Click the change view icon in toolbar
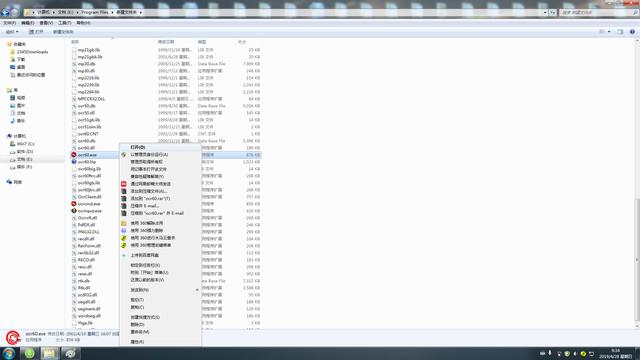 (602, 32)
